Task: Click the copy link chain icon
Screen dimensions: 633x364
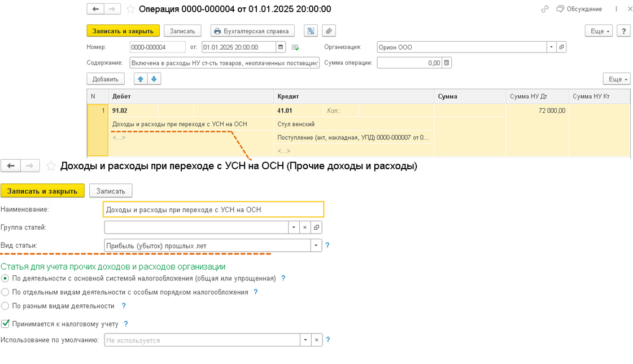Action: pyautogui.click(x=545, y=9)
